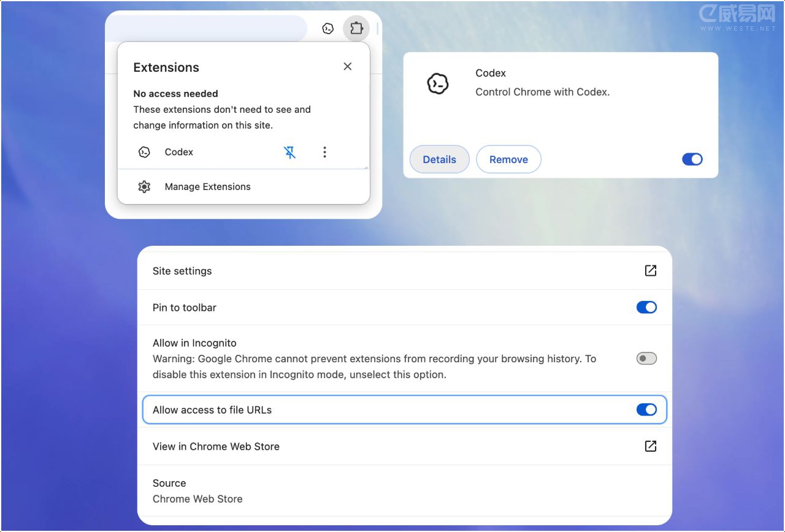Click the 'No access needed' heading
Screen dimensions: 785x532
pos(175,94)
